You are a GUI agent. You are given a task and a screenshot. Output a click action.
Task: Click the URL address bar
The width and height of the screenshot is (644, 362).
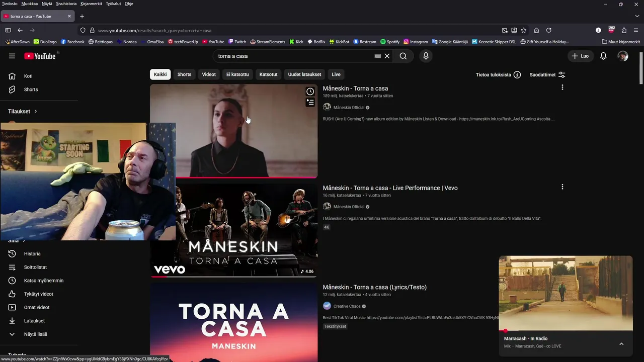297,30
